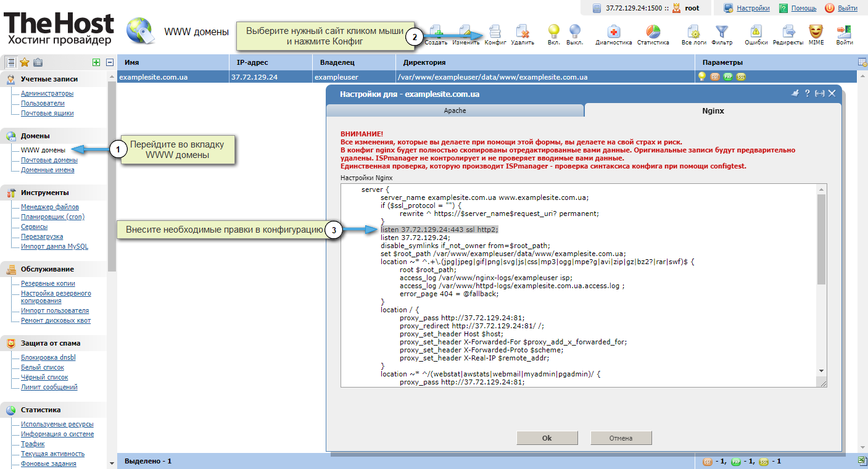Viewport: 868px width, 469px height.
Task: Switch to the Nginx tab
Action: pyautogui.click(x=713, y=110)
